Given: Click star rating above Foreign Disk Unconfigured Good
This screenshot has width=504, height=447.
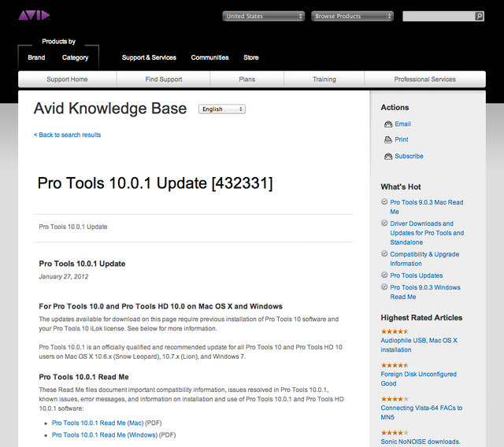Looking at the screenshot, I should [x=395, y=365].
